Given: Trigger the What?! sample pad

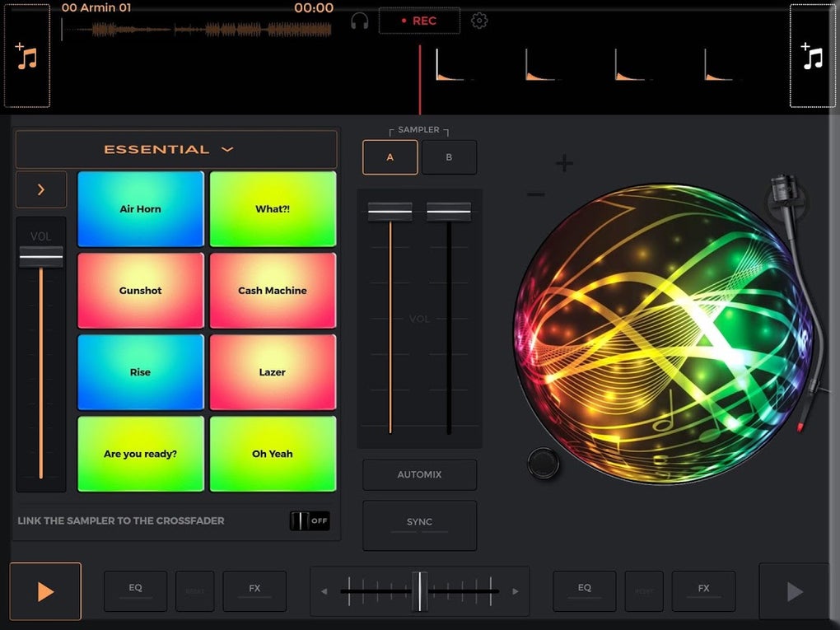Looking at the screenshot, I should (x=273, y=209).
